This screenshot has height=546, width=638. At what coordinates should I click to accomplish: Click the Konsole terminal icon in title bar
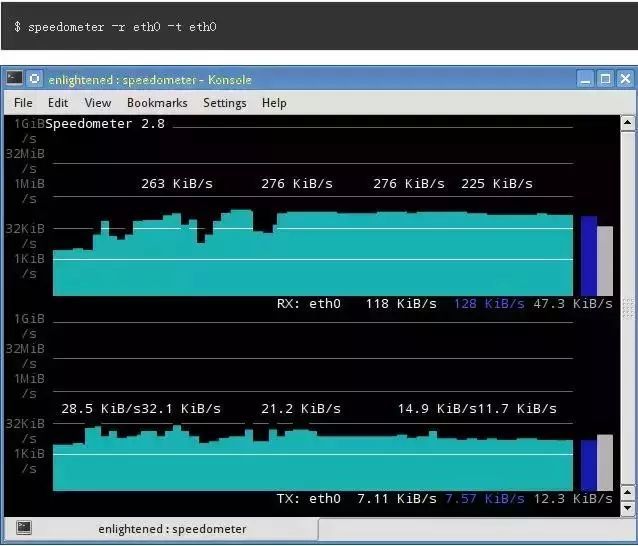tap(14, 78)
